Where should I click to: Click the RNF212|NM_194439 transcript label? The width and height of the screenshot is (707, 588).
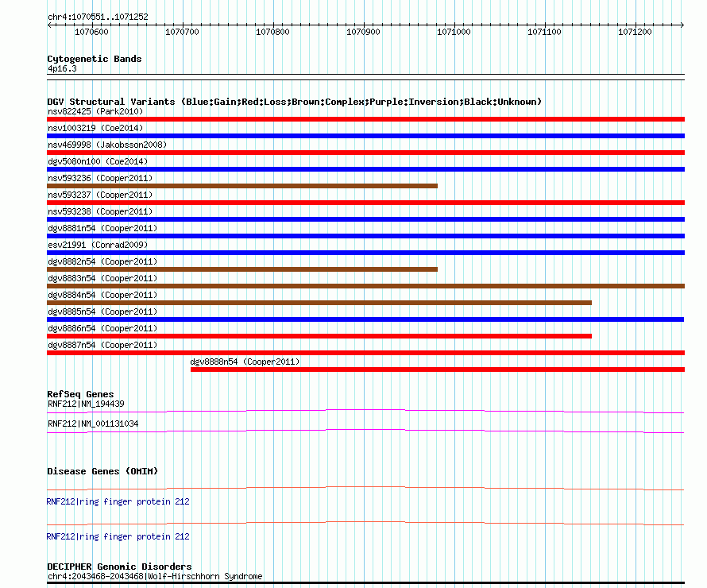coord(86,404)
